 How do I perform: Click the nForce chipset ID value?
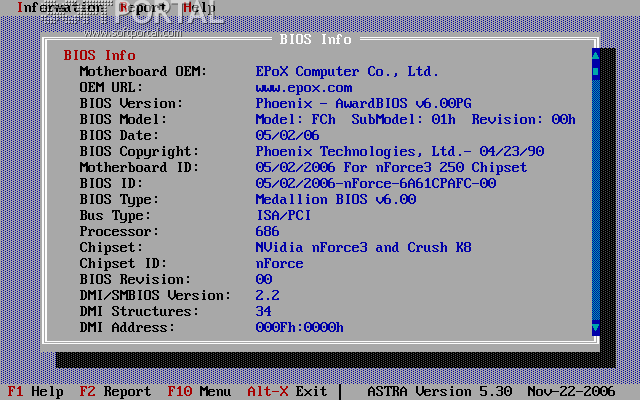click(x=280, y=263)
